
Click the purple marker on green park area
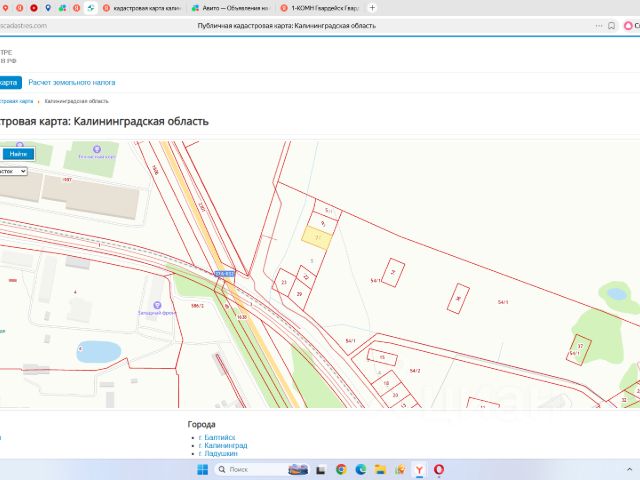(x=97, y=149)
